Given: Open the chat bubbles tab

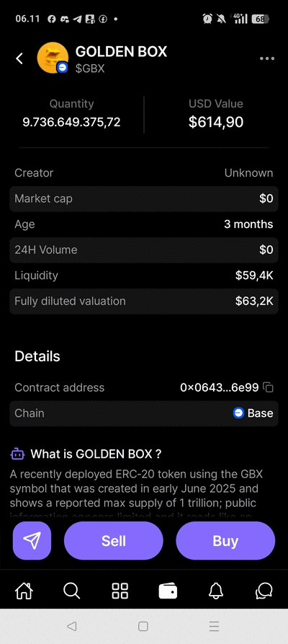Looking at the screenshot, I should (x=264, y=591).
